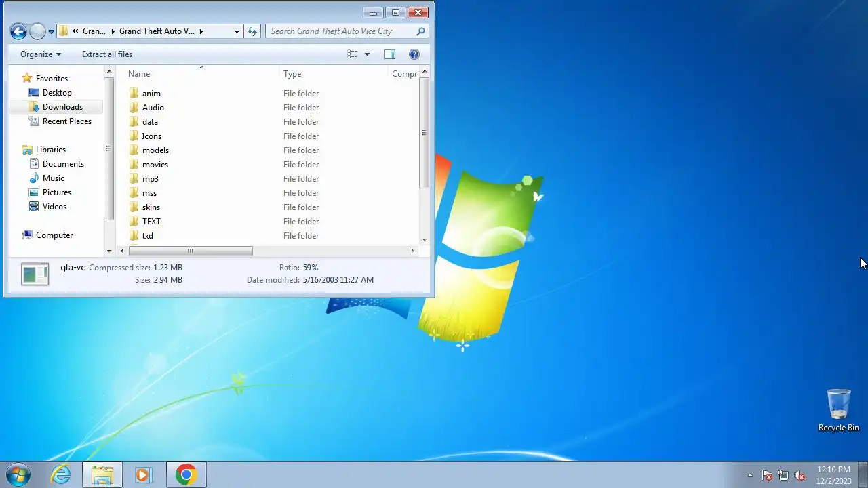Click the Grand Theft Auto V... breadcrumb segment
The image size is (868, 488).
pos(157,31)
